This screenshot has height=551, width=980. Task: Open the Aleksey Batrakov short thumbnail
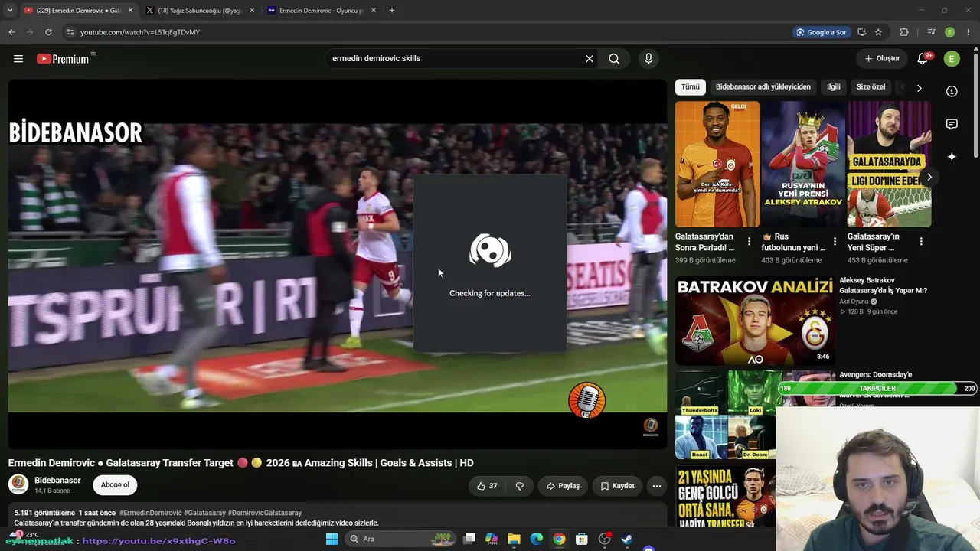click(803, 164)
